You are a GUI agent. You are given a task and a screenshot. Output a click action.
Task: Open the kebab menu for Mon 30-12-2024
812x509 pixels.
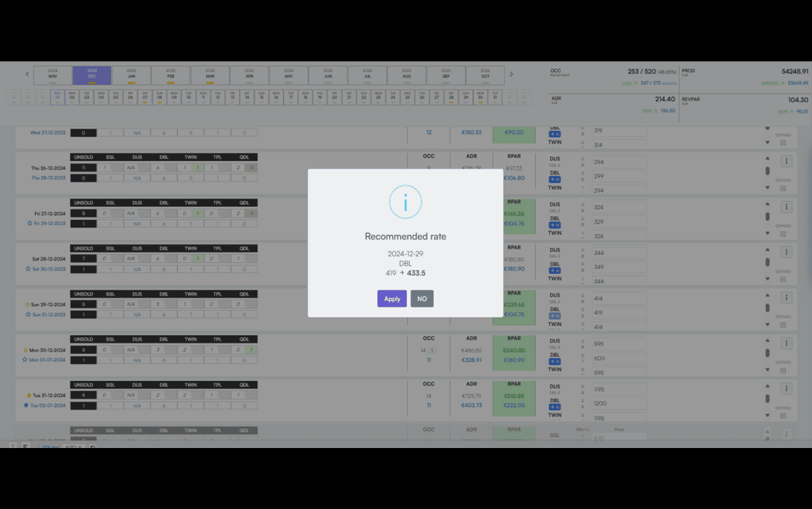click(x=786, y=343)
